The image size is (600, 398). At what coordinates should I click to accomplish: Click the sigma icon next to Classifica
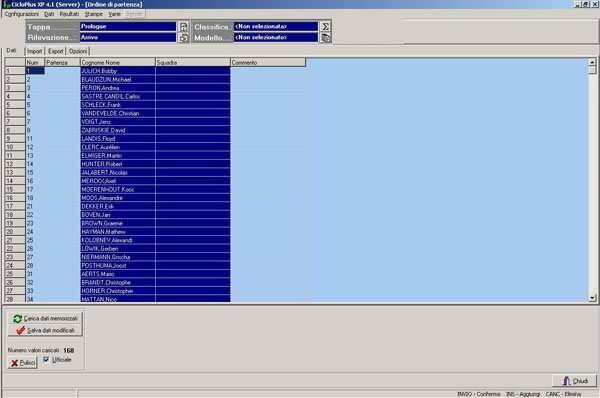tap(325, 26)
